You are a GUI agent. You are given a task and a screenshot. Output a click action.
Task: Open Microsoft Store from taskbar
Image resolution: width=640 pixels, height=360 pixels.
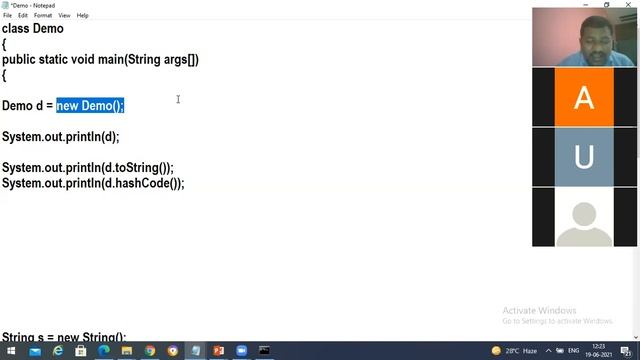81,351
